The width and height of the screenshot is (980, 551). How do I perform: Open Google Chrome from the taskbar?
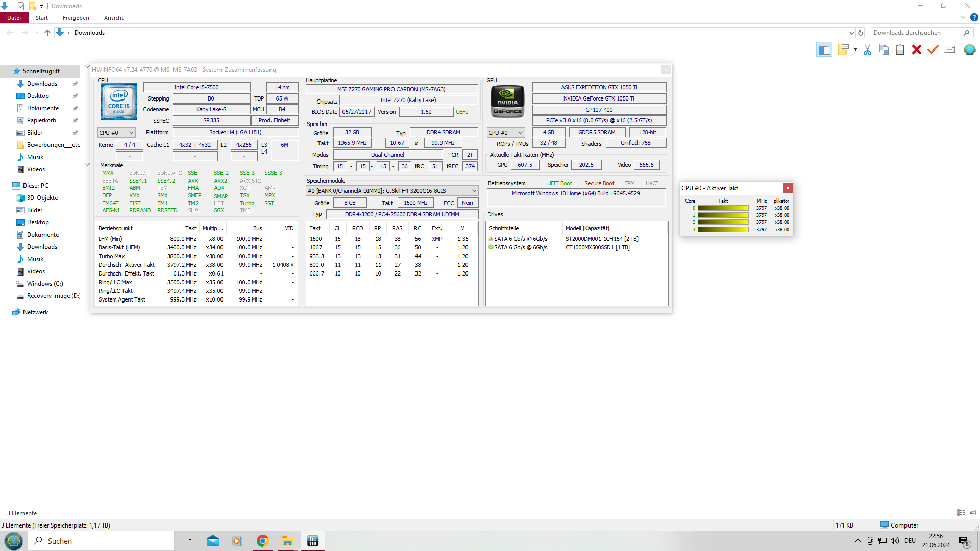262,541
